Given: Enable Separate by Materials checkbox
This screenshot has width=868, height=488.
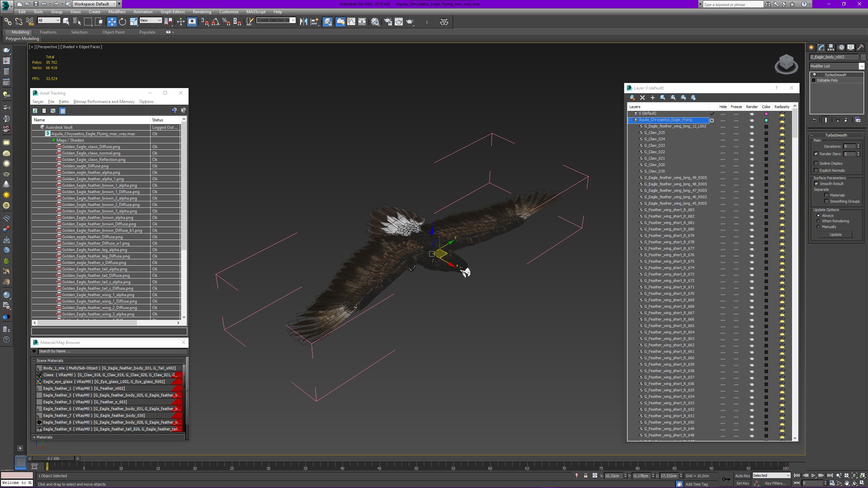Looking at the screenshot, I should coord(827,195).
